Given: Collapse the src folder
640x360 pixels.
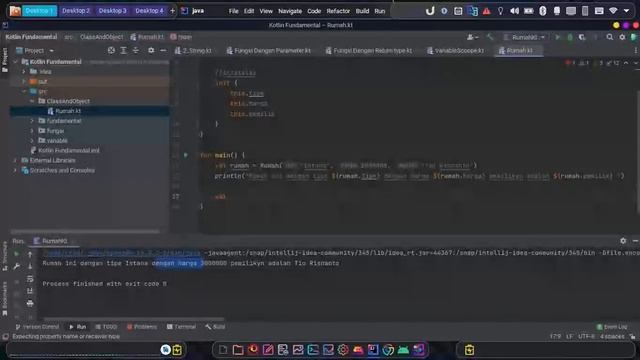Looking at the screenshot, I should (24, 91).
